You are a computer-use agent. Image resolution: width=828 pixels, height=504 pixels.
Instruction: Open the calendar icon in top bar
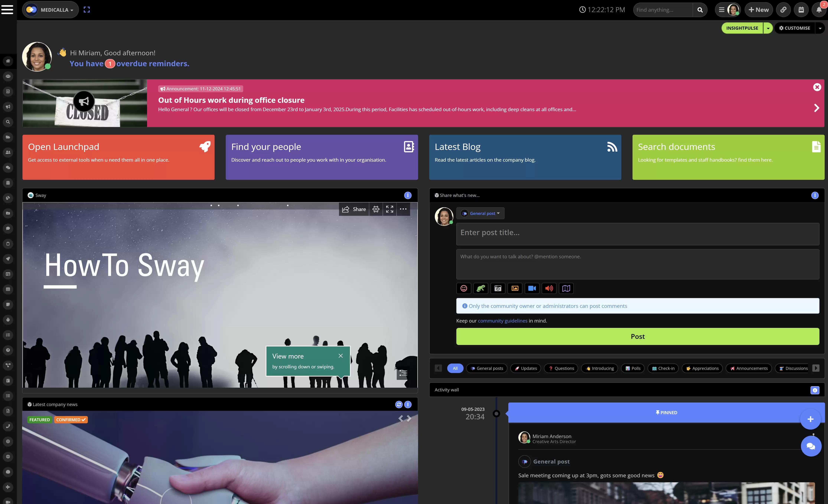pos(801,10)
